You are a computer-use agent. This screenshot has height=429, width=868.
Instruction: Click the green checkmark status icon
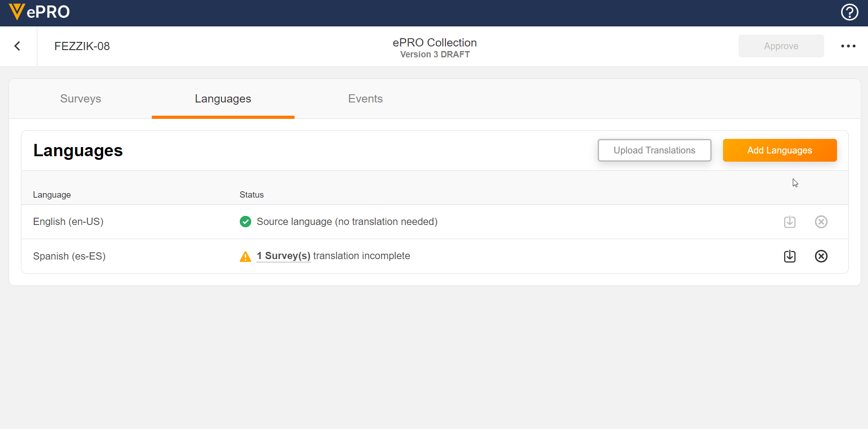pyautogui.click(x=245, y=222)
